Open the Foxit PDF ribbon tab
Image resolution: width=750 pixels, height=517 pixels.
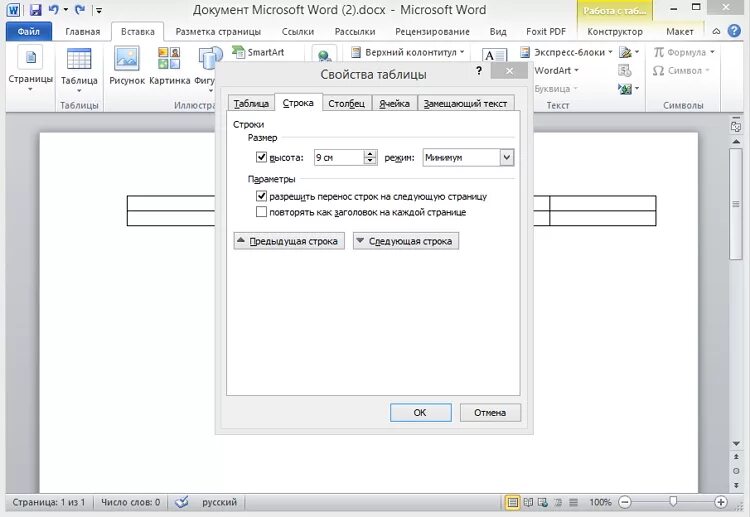(546, 32)
